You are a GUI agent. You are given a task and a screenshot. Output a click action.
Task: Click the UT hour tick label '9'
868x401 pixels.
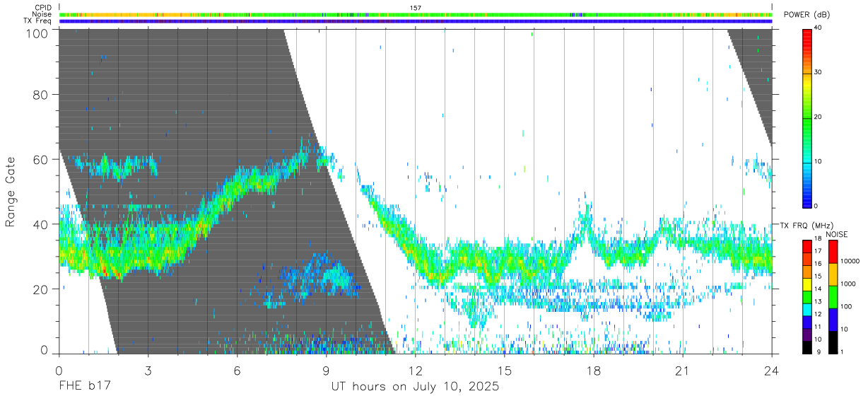327,370
